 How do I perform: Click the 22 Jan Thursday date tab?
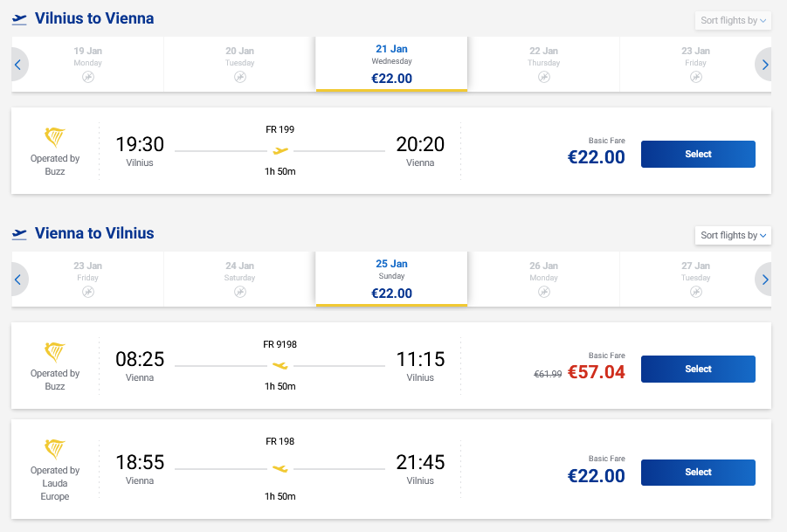(543, 64)
